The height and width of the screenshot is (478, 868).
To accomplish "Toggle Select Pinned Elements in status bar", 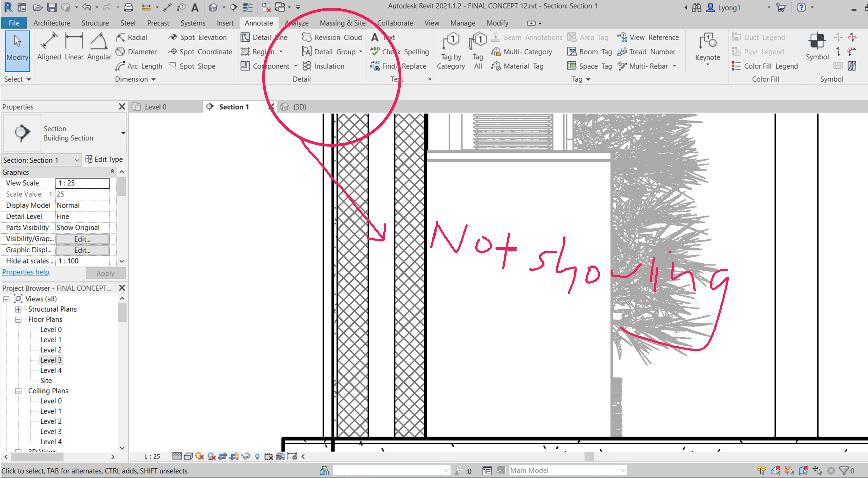I will 789,470.
